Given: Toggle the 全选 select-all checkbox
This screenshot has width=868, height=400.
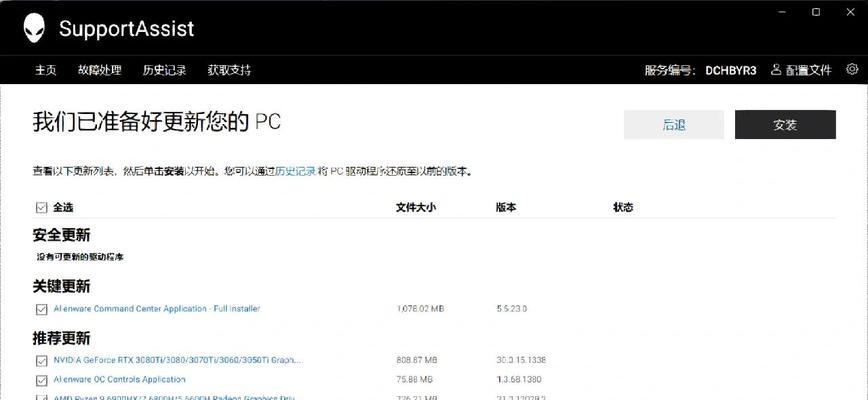Looking at the screenshot, I should click(x=41, y=207).
